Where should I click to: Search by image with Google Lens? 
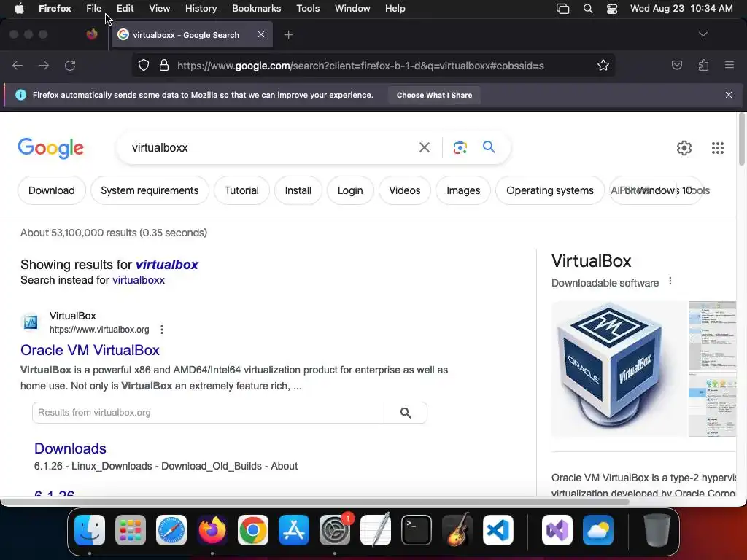pyautogui.click(x=460, y=147)
